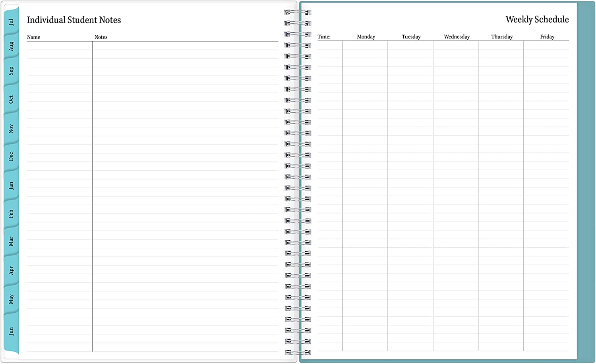Select the Nov month tab

[x=11, y=129]
